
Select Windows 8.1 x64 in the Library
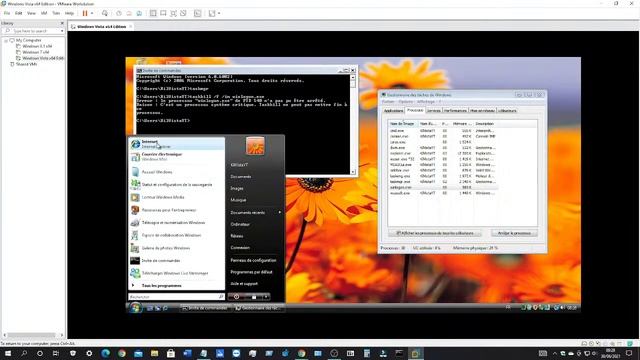(x=37, y=46)
